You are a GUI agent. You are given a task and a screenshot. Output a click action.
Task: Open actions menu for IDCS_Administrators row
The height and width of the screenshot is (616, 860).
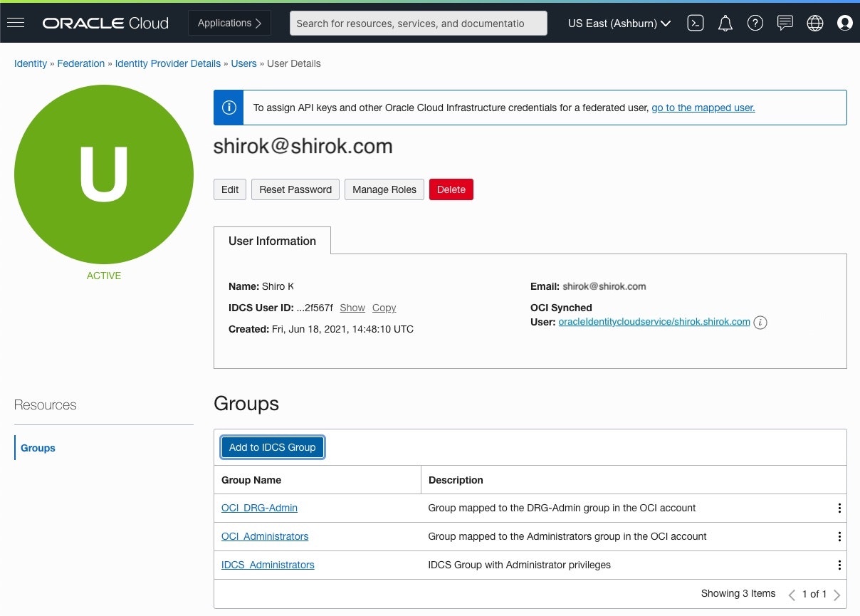coord(839,565)
